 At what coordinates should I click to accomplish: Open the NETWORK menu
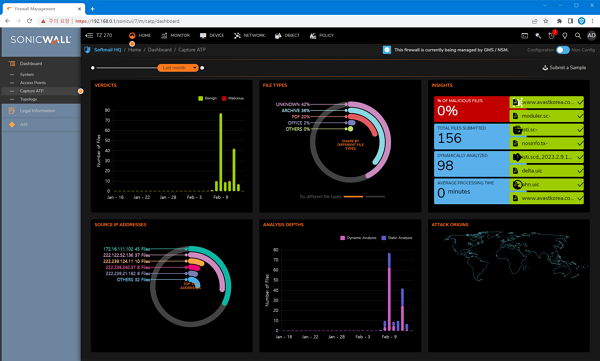point(249,35)
